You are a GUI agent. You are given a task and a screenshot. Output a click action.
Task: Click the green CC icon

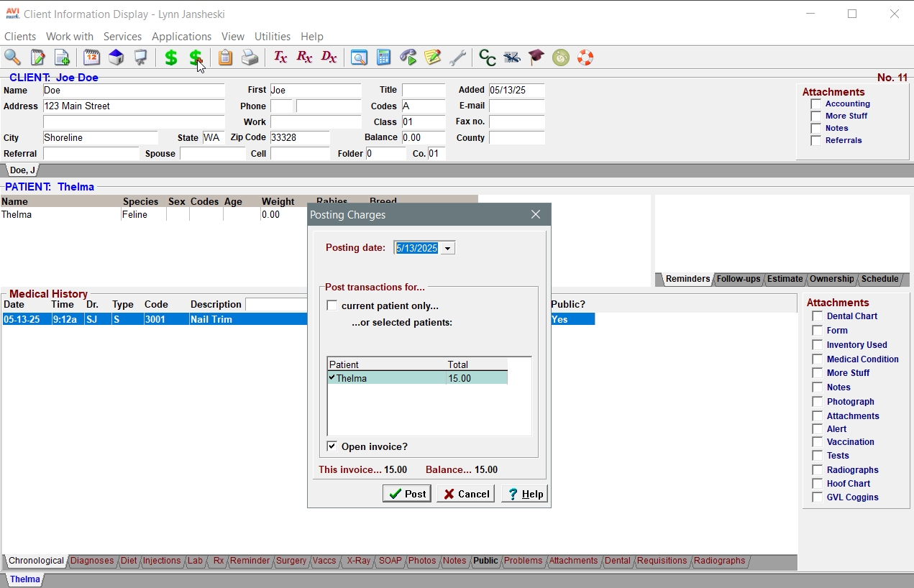[x=488, y=58]
